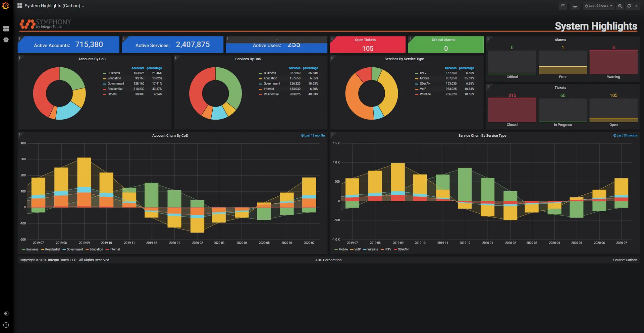Click the Mobile legend color swatch
This screenshot has width=644, height=333.
pos(336,250)
